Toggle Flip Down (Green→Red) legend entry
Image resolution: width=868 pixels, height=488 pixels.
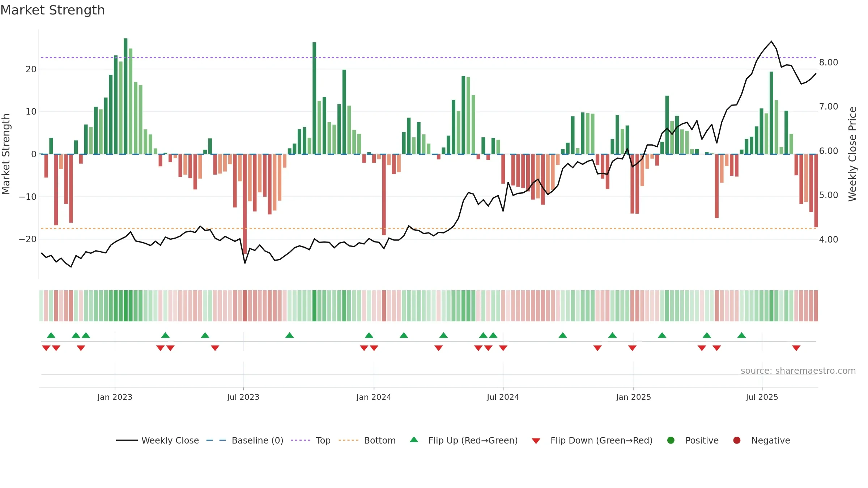[592, 440]
